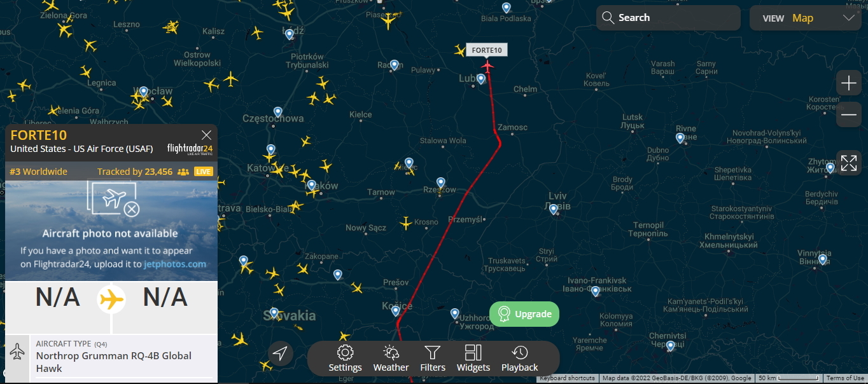
Task: Open the Filters funnel tool
Action: tap(433, 359)
